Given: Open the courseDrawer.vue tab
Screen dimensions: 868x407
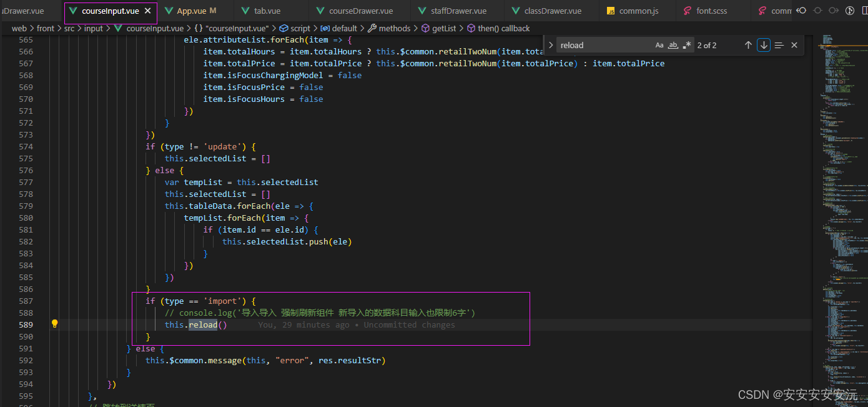Looking at the screenshot, I should click(361, 11).
